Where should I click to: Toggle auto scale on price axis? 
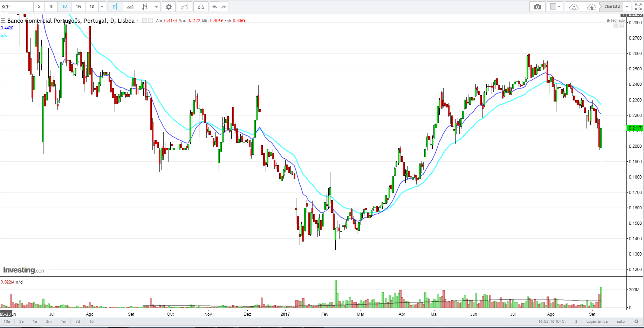(621, 321)
